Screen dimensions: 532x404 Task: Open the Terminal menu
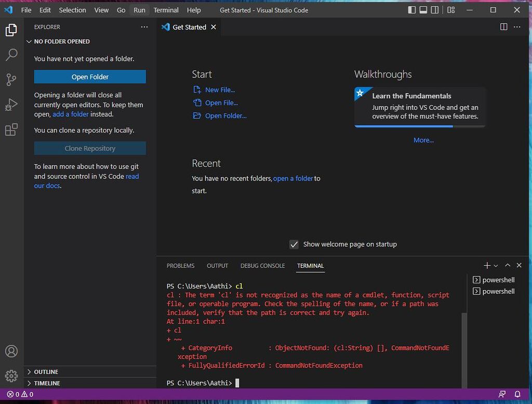click(166, 10)
